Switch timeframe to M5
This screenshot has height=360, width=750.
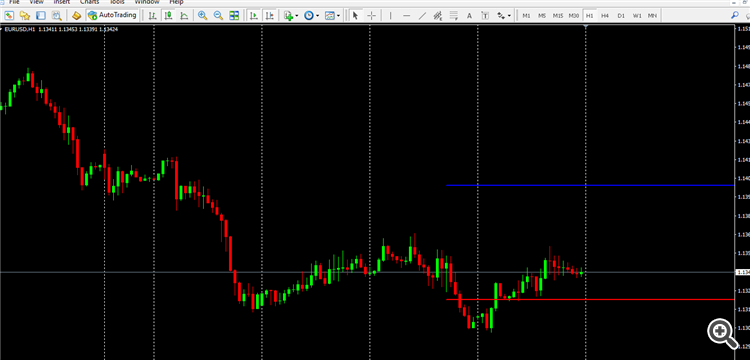pos(542,16)
